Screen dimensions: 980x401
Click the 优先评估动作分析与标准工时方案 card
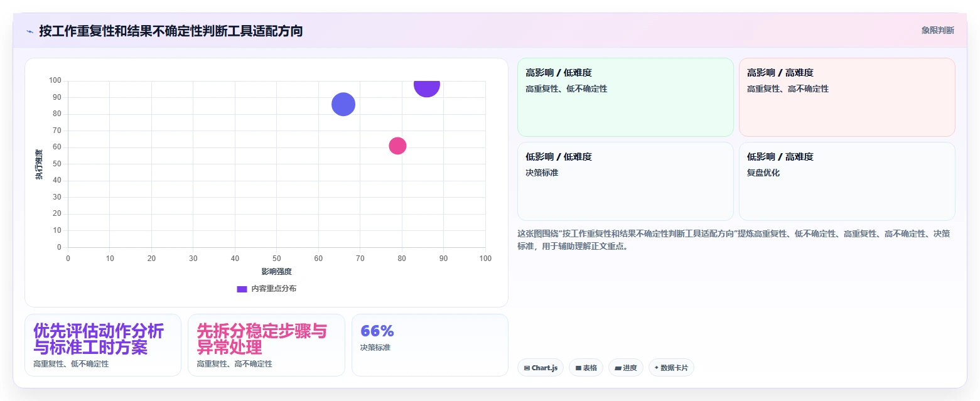coord(103,345)
